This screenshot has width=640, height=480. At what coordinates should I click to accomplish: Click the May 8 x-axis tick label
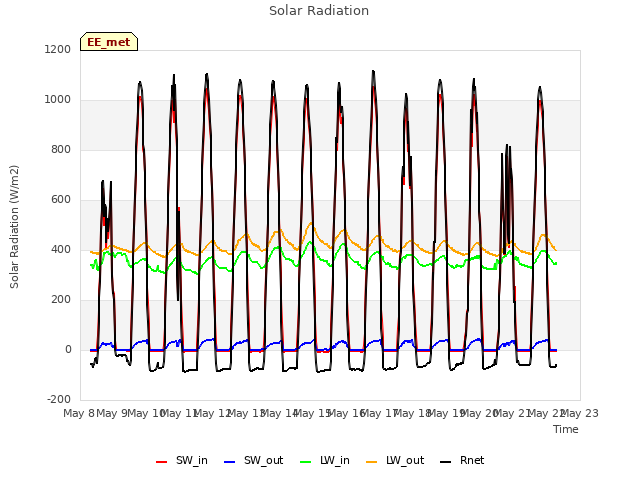(79, 413)
